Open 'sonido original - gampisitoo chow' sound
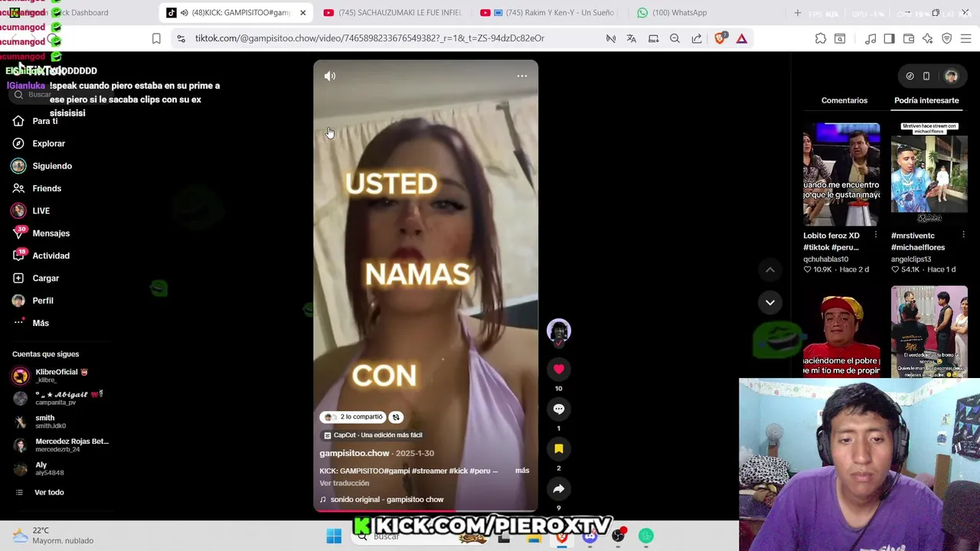The height and width of the screenshot is (551, 980). coord(387,500)
